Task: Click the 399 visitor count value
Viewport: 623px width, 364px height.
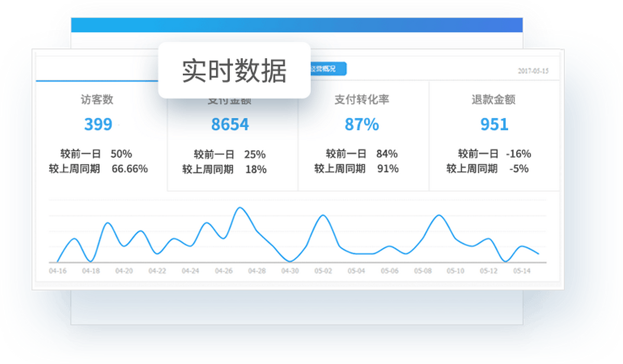Action: (x=98, y=124)
